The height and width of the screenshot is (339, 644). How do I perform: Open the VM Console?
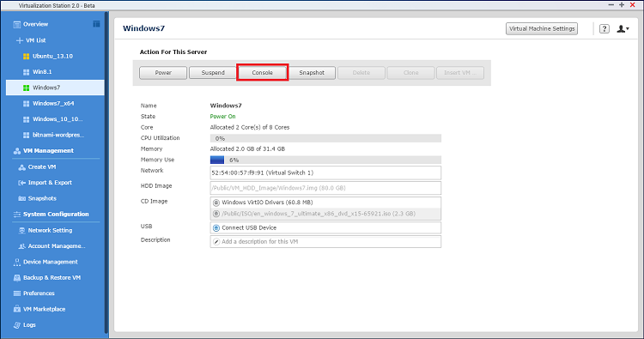tap(263, 73)
